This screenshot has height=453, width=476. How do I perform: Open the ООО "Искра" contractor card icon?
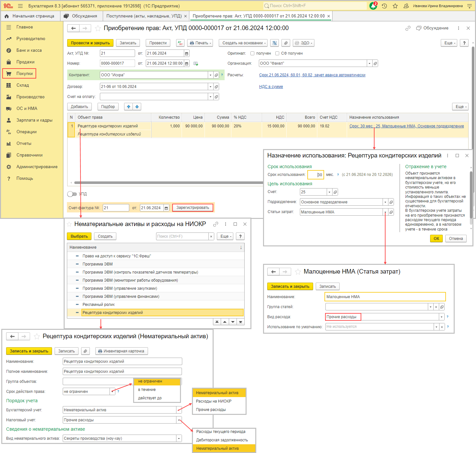click(x=216, y=75)
